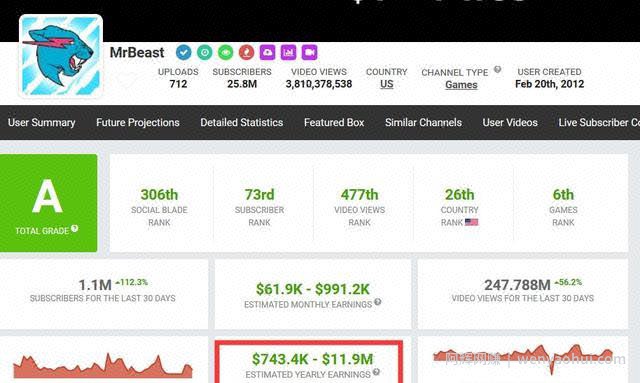Viewport: 640px width, 383px height.
Task: Click the US country link
Action: tap(387, 84)
